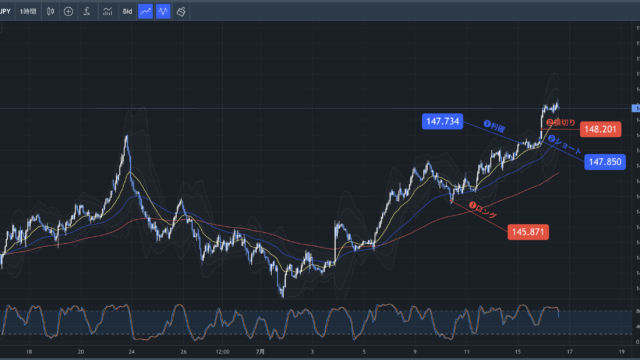Select the eraser clear-drawings icon
This screenshot has height=360, width=640.
click(181, 11)
